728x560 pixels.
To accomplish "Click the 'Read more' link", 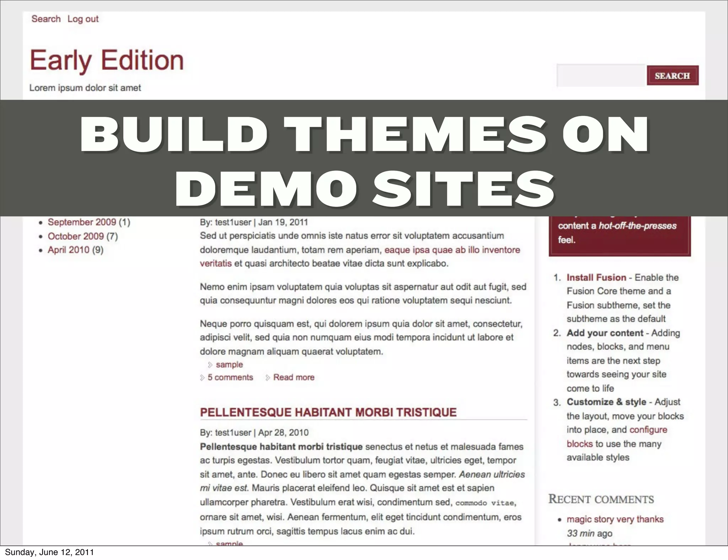I will coord(294,377).
